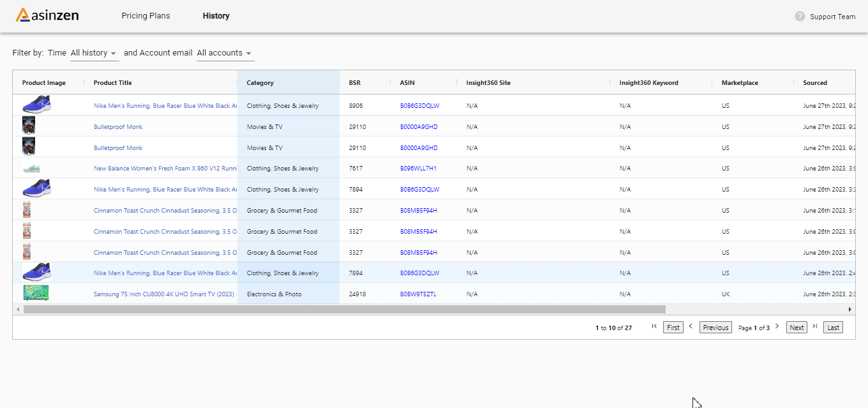Click the horizontal table scrollbar
868x408 pixels.
pos(344,309)
